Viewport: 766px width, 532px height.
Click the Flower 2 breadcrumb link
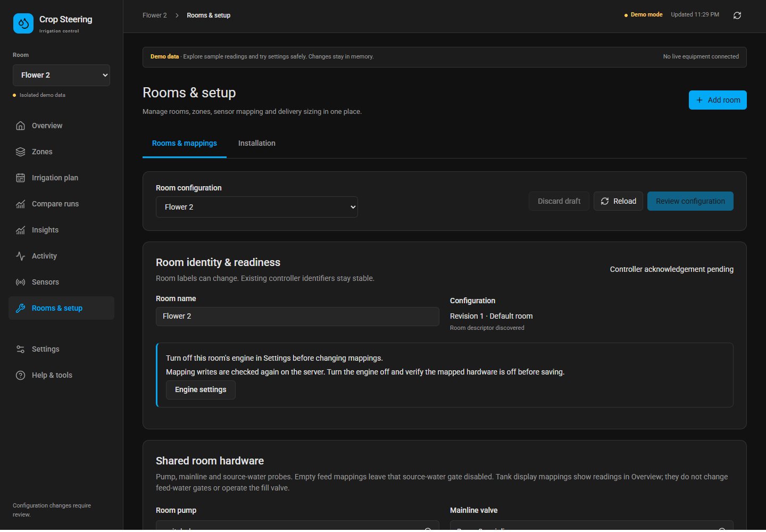(x=155, y=15)
